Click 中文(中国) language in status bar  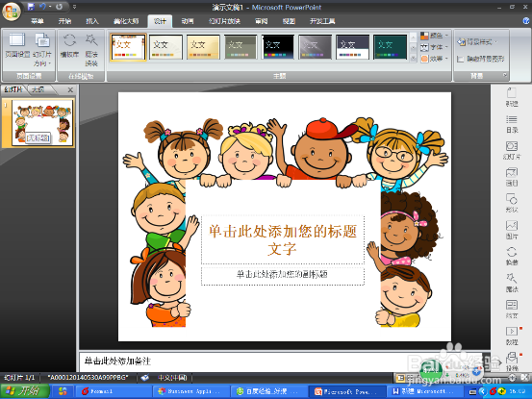(173, 377)
